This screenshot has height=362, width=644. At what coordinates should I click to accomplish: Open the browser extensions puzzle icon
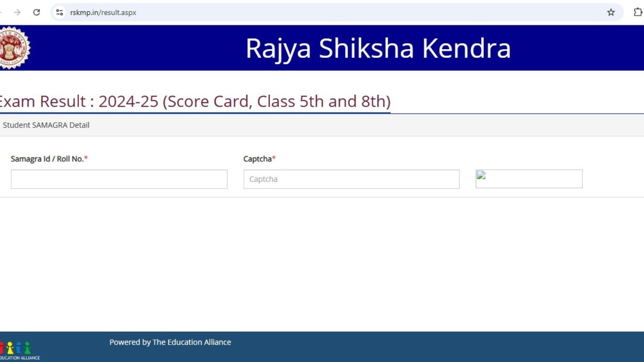(638, 12)
